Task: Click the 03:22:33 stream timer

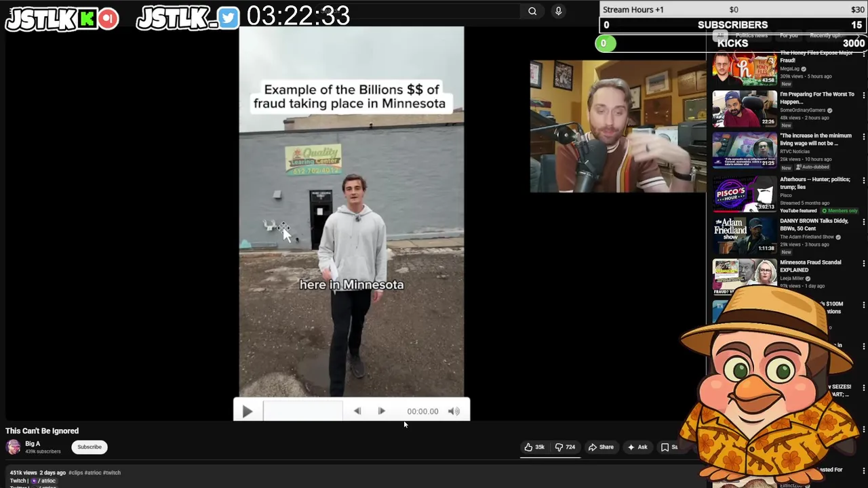Action: pos(298,16)
